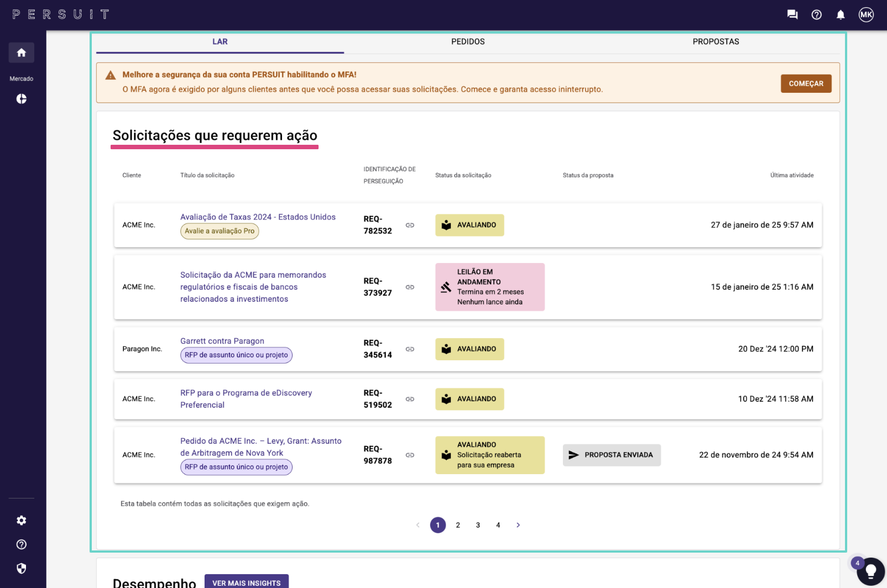Click the Solicitações que requerem ação heading
Viewport: 887px width, 588px height.
point(215,135)
